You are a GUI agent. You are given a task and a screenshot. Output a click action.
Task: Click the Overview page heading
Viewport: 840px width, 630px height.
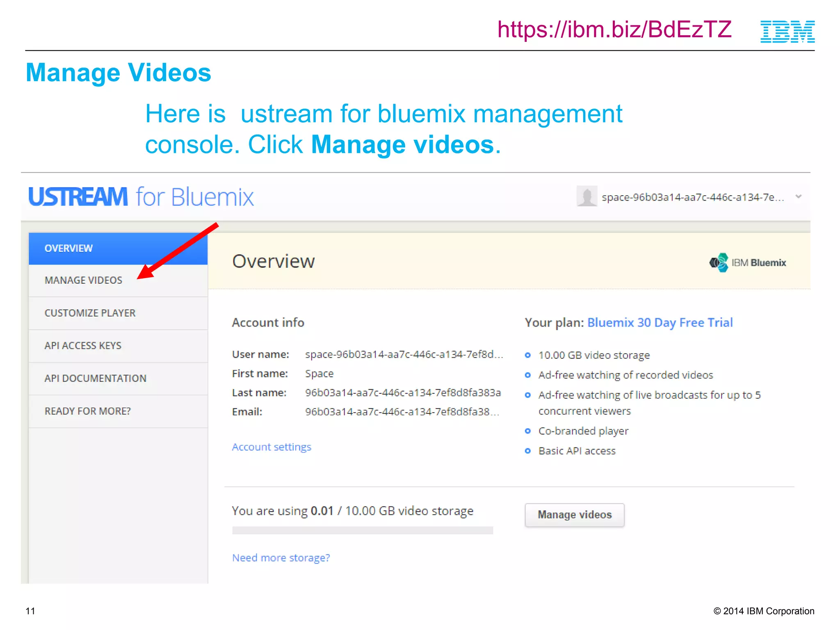click(x=274, y=261)
